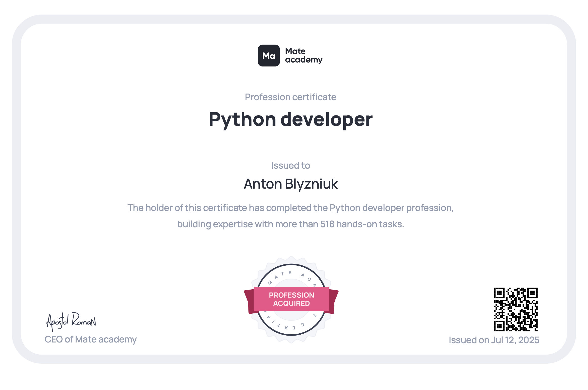Image resolution: width=588 pixels, height=390 pixels.
Task: Click the 'CEO of Mate academy' caption
Action: (91, 340)
